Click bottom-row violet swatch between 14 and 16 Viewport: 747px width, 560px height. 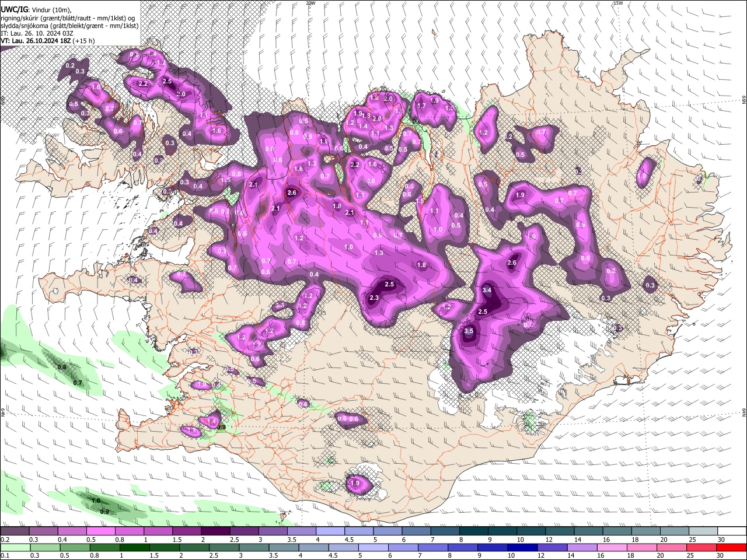tap(582, 548)
